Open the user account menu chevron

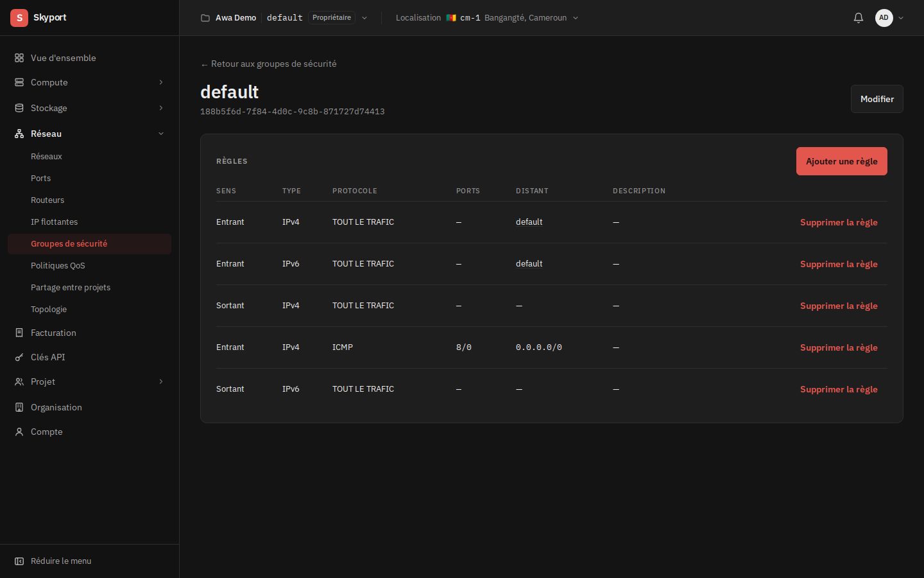(901, 18)
